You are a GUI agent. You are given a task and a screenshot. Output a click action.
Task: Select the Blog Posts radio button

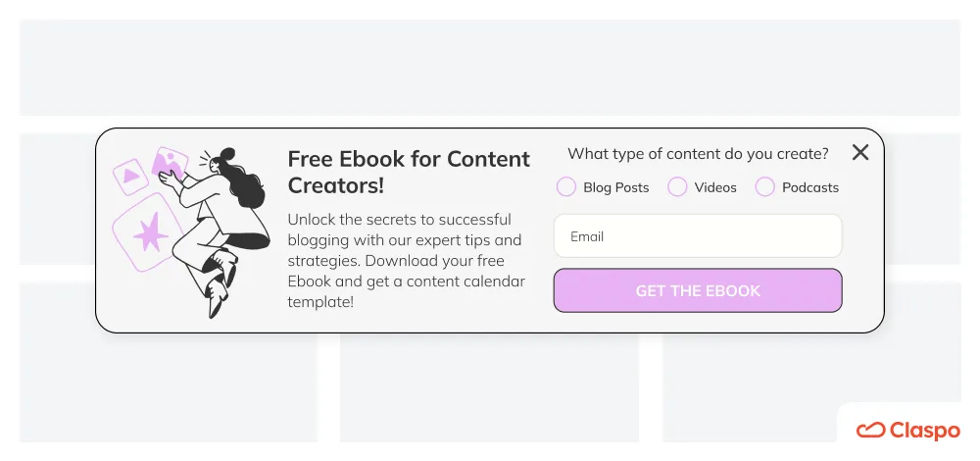[x=566, y=186]
